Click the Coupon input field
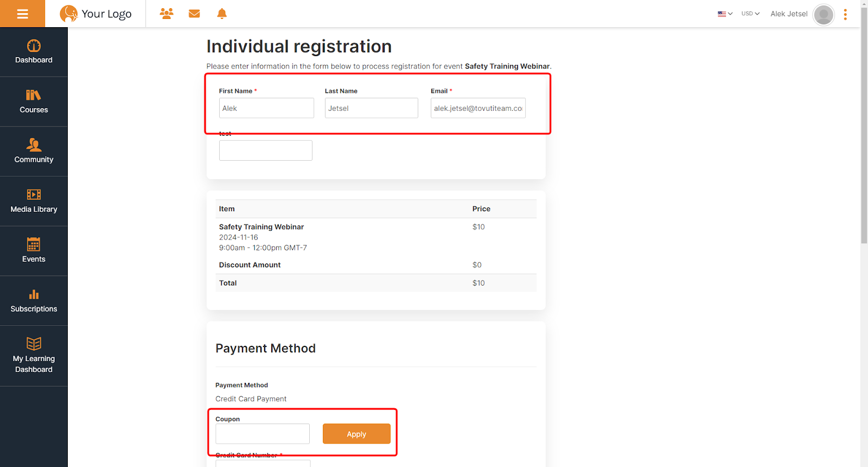 (x=263, y=434)
